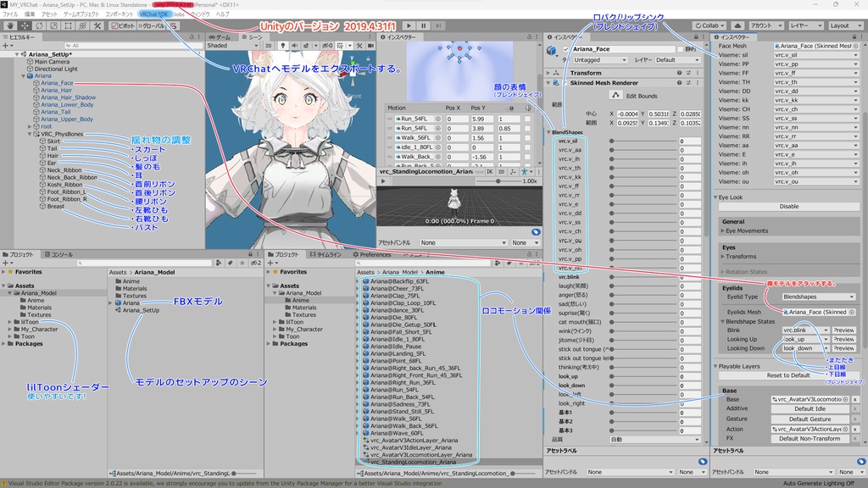868x488 pixels.
Task: Click Preview next to vrc.blink Blink state
Action: [843, 330]
